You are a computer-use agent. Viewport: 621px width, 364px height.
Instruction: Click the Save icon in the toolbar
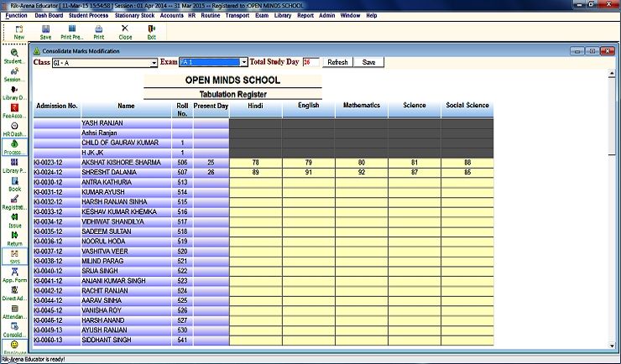click(x=45, y=32)
